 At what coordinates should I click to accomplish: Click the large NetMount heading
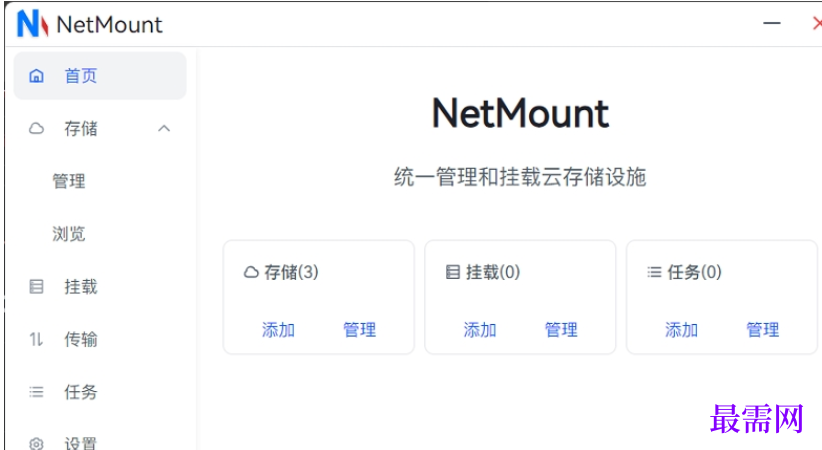[520, 113]
